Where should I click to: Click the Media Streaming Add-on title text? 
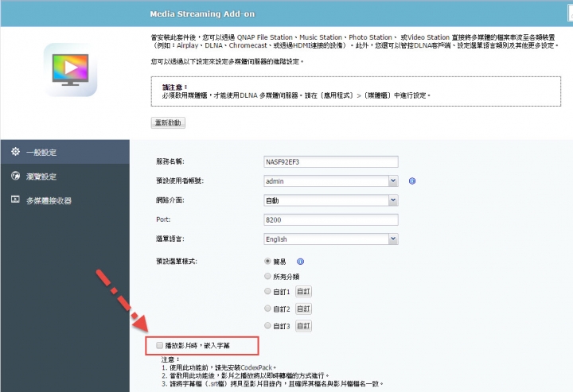202,14
